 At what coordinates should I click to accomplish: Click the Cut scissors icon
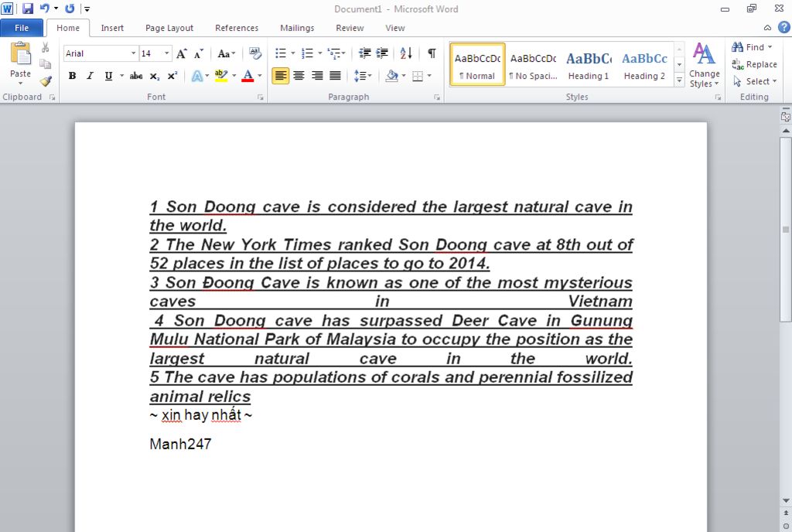pos(46,48)
